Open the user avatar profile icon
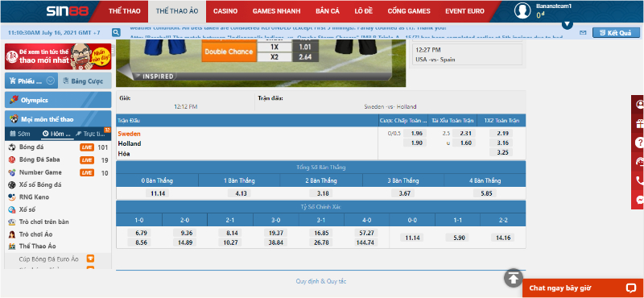The width and height of the screenshot is (644, 298). pyautogui.click(x=522, y=11)
